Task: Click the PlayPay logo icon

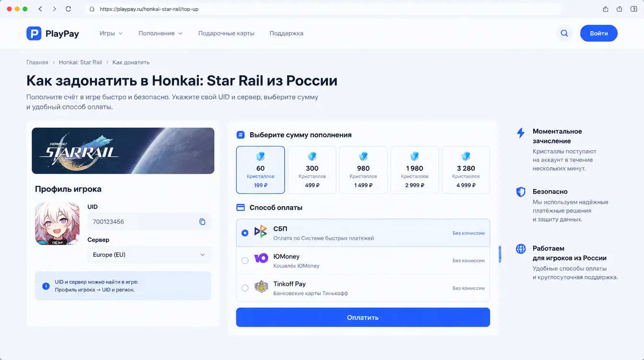Action: tap(34, 34)
